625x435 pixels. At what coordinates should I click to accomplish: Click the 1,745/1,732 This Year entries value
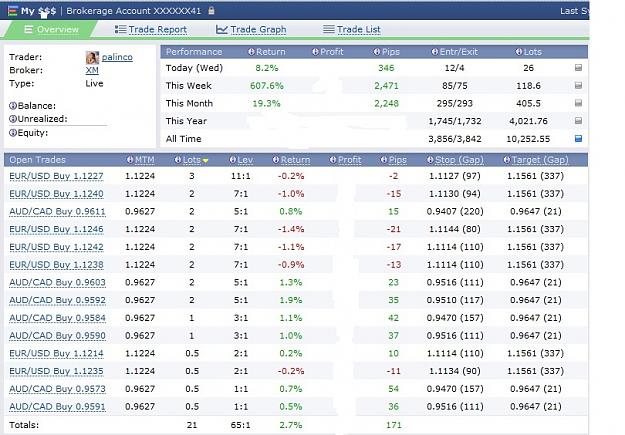pos(455,121)
